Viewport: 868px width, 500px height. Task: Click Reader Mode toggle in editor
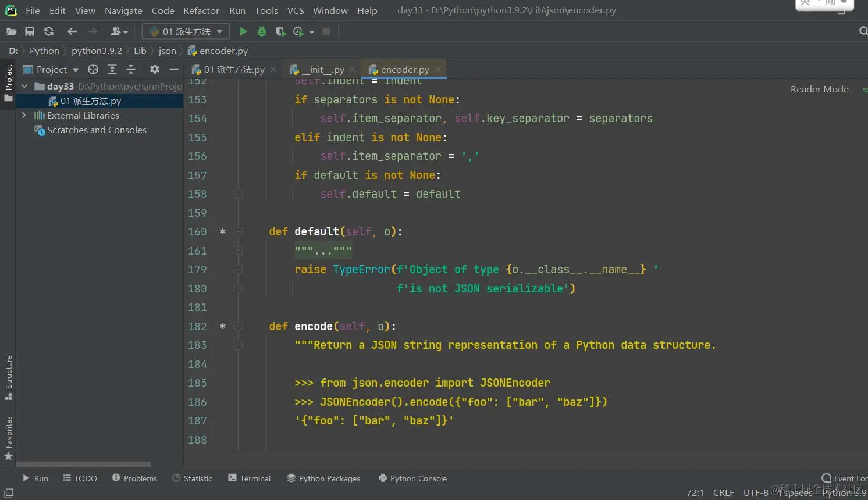819,89
